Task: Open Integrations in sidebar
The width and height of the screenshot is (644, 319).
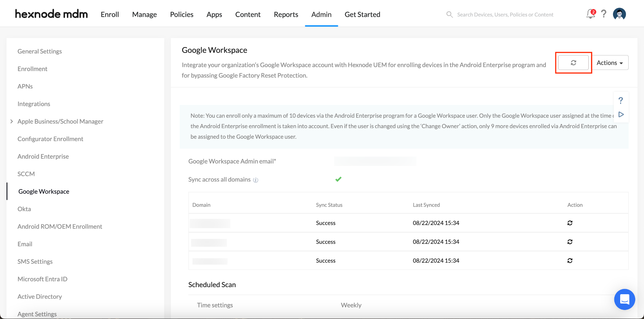Action: coord(34,104)
